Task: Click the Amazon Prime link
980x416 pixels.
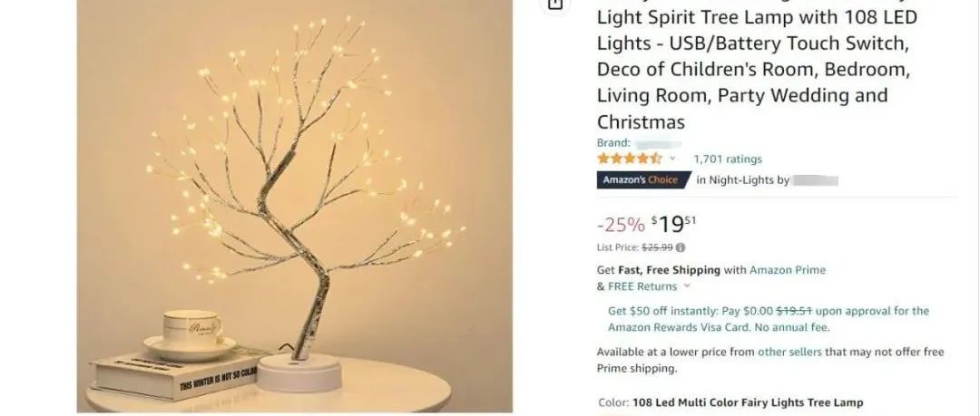Action: (x=788, y=270)
